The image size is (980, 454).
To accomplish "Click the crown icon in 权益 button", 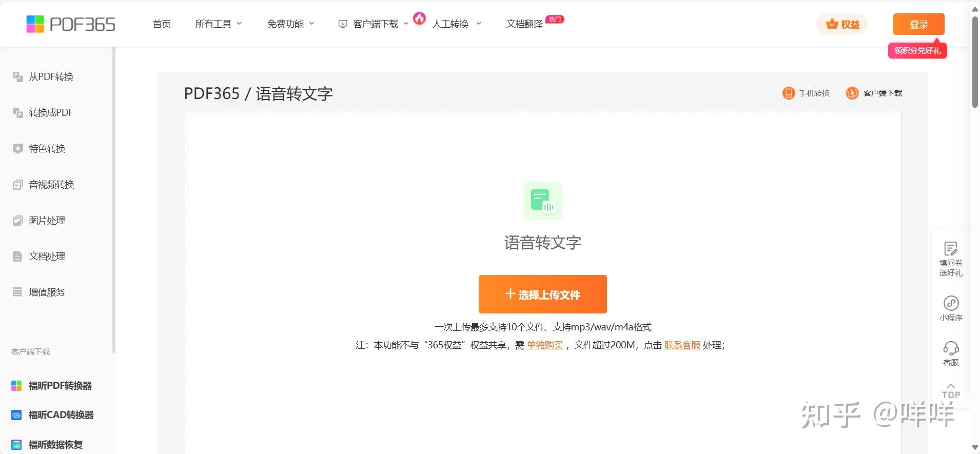I will tap(832, 24).
